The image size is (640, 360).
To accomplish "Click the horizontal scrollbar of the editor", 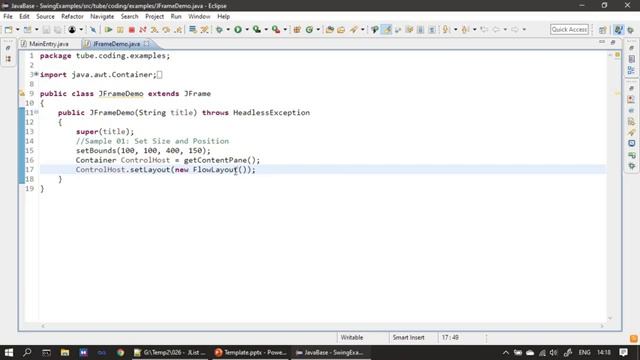I will [x=322, y=326].
